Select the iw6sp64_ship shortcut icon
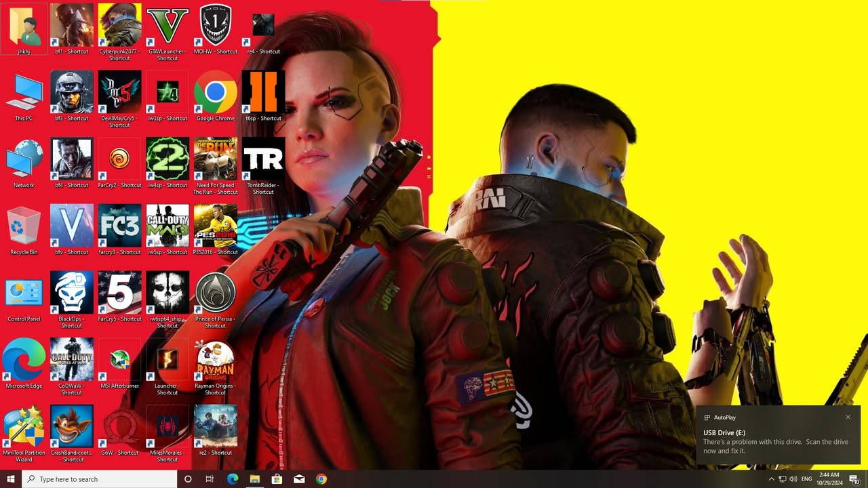This screenshot has height=488, width=868. (x=167, y=301)
